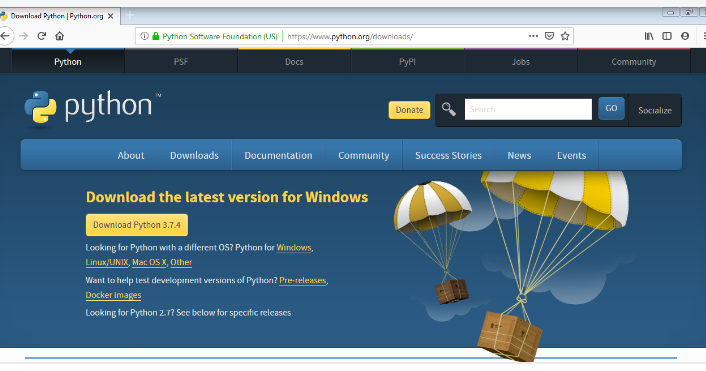This screenshot has height=371, width=706.
Task: Open the Pre-releases link
Action: click(x=303, y=280)
